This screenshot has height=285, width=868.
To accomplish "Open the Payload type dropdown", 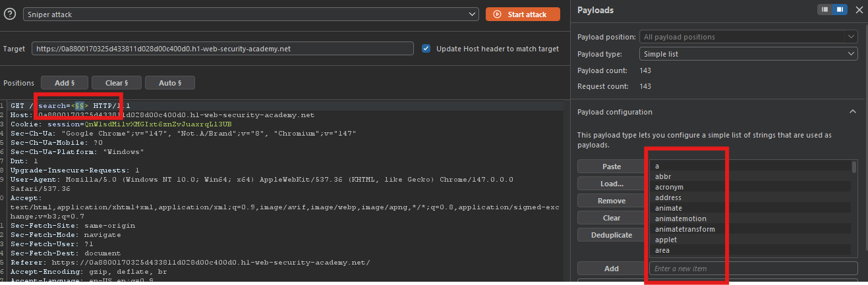I will tap(748, 54).
